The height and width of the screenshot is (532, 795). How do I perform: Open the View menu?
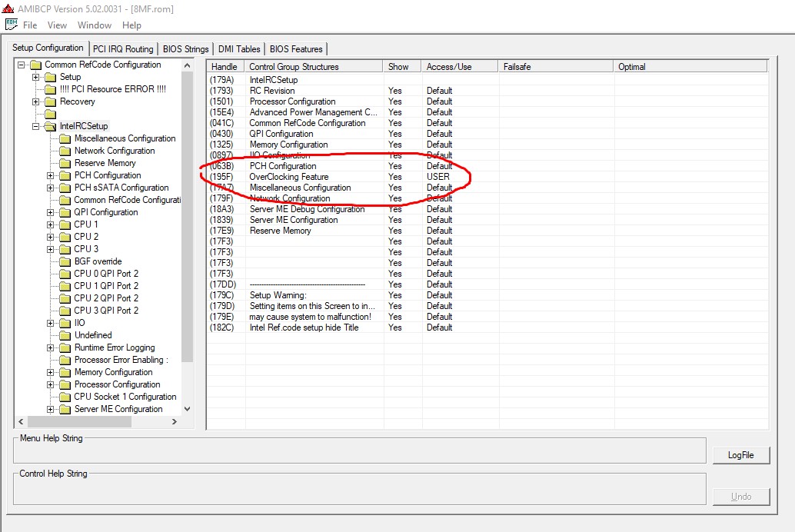point(57,25)
